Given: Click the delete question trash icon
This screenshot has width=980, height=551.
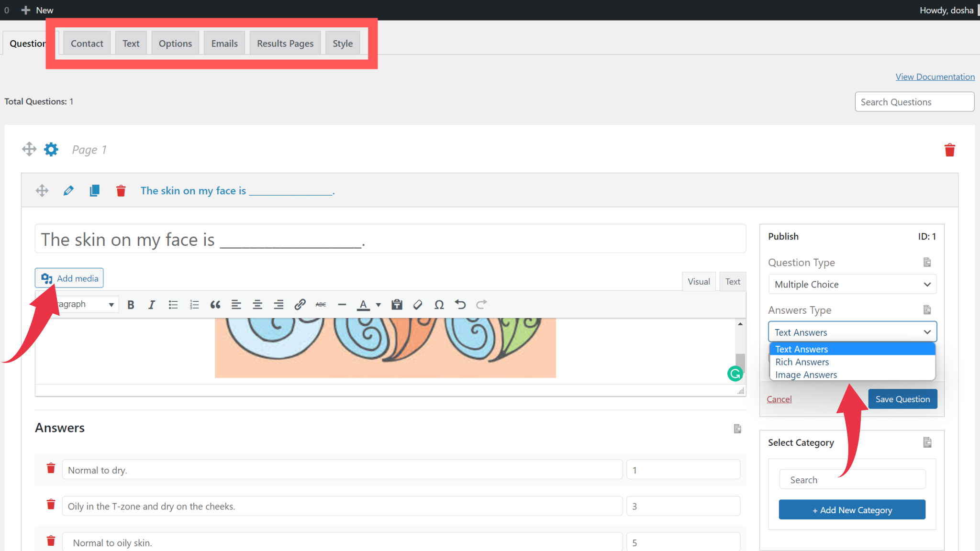Looking at the screenshot, I should click(x=121, y=190).
